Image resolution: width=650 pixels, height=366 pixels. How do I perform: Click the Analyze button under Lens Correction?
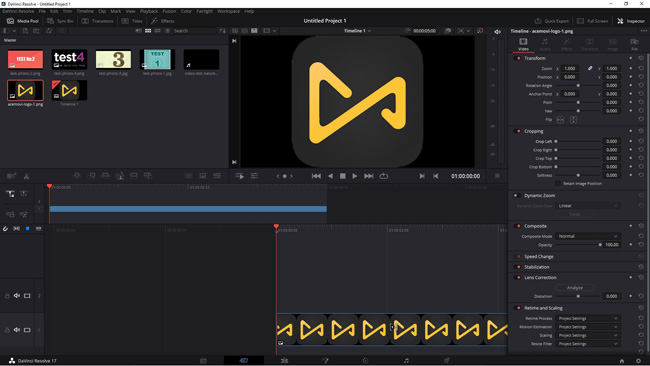pyautogui.click(x=575, y=288)
